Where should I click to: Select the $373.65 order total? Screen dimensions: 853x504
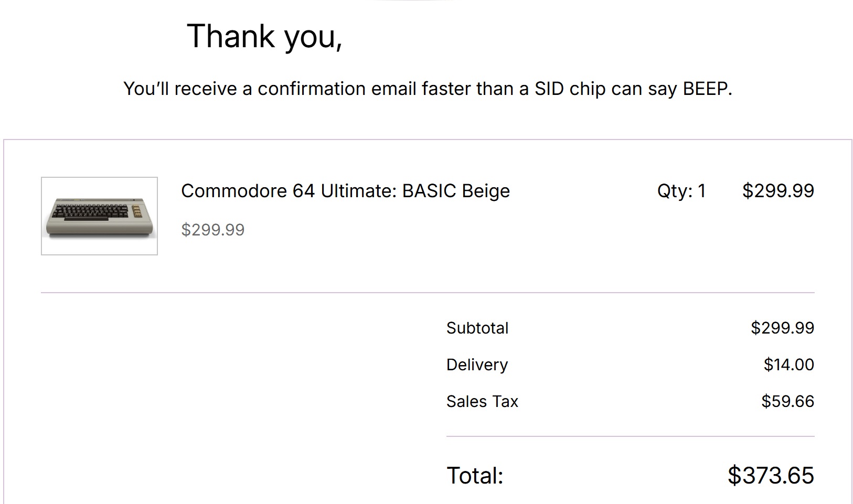point(770,475)
